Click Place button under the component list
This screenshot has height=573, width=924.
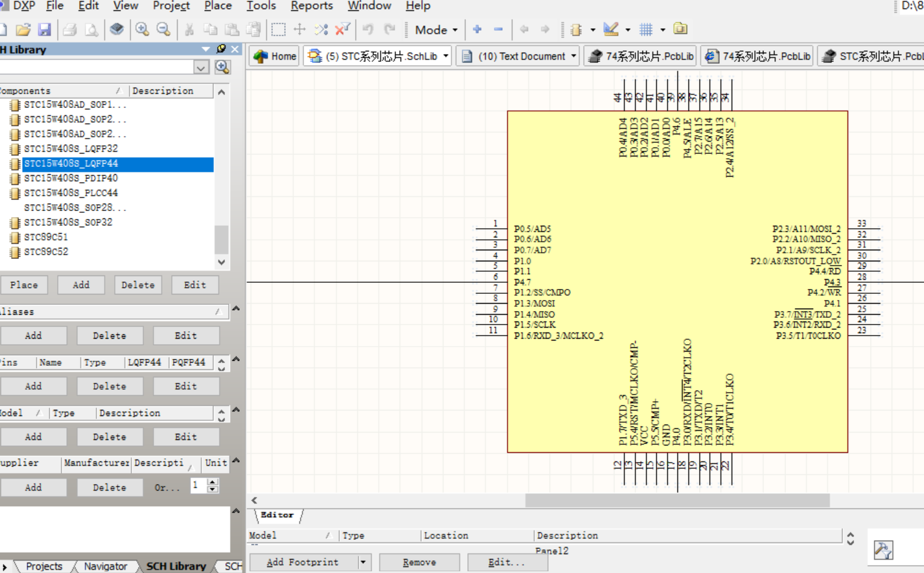[x=24, y=285]
